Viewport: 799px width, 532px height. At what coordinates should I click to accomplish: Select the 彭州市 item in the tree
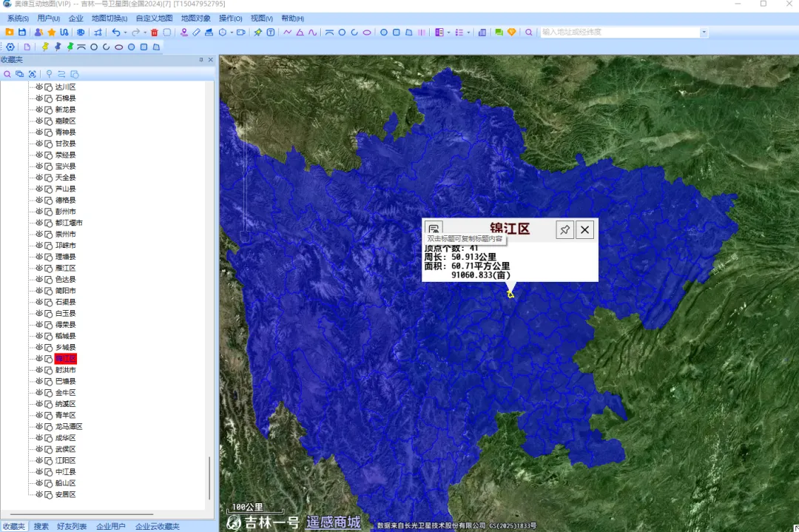[66, 212]
